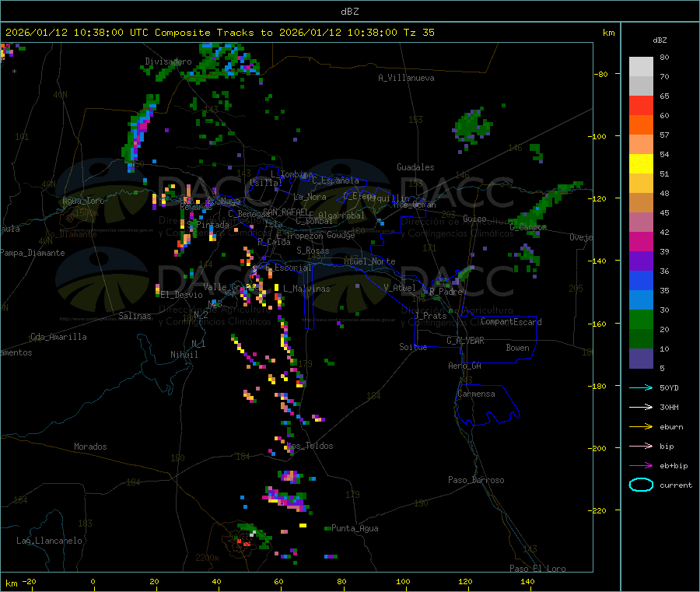Click the 'Atuel_Norte' map label
The image size is (700, 592).
(369, 261)
